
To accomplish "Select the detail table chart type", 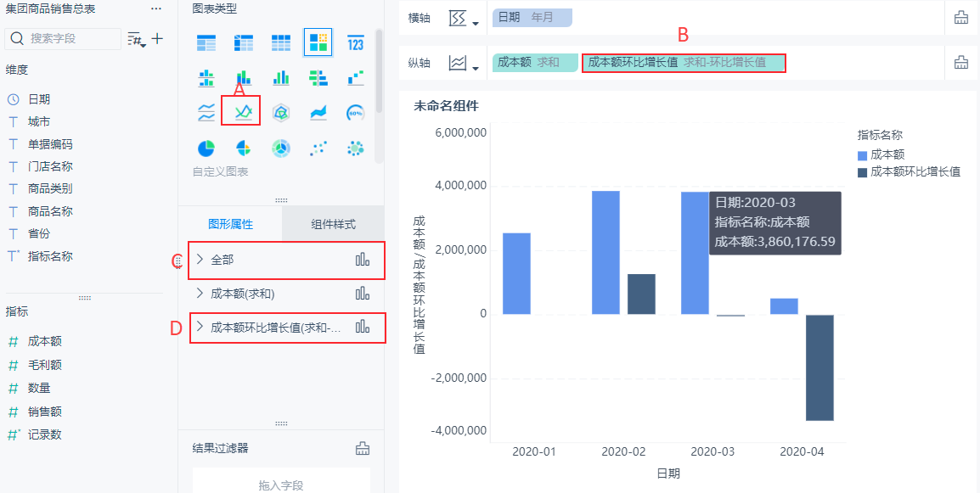I will 280,43.
